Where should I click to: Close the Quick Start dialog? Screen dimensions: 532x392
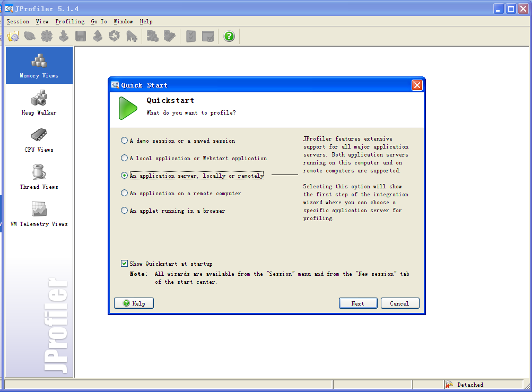pos(417,85)
